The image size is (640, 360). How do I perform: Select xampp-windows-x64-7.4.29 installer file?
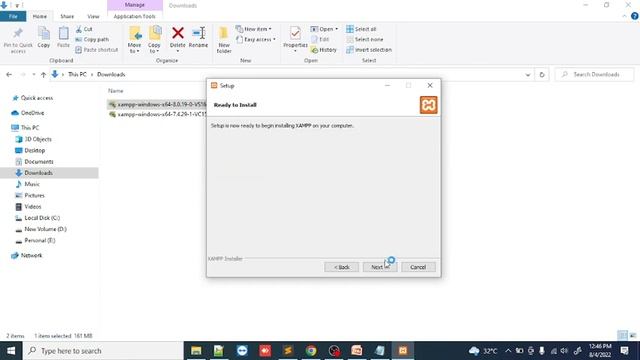(158, 115)
